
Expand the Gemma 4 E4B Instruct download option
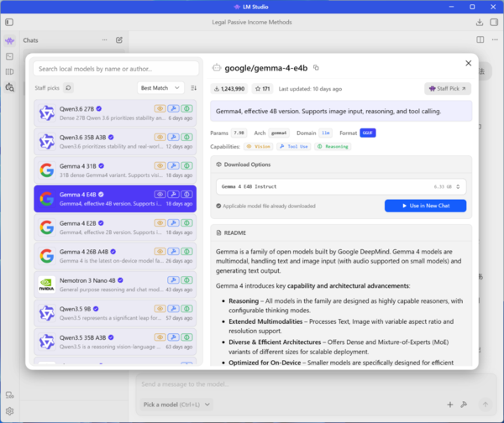(341, 186)
